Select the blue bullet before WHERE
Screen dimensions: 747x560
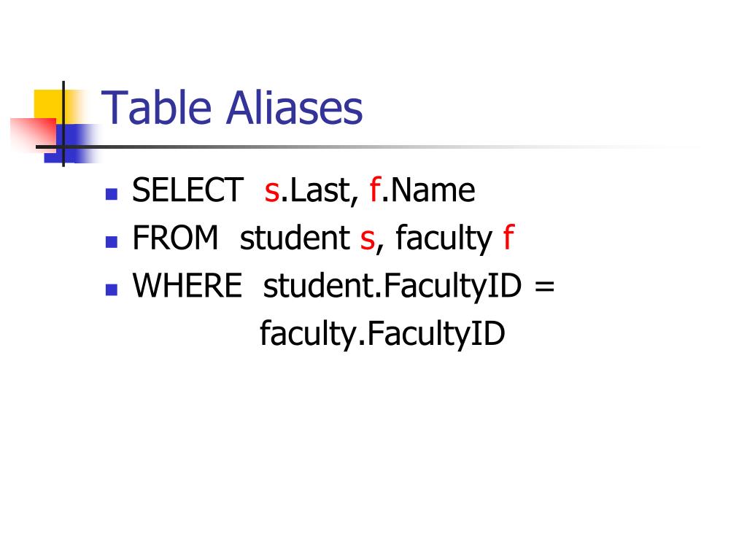(112, 289)
